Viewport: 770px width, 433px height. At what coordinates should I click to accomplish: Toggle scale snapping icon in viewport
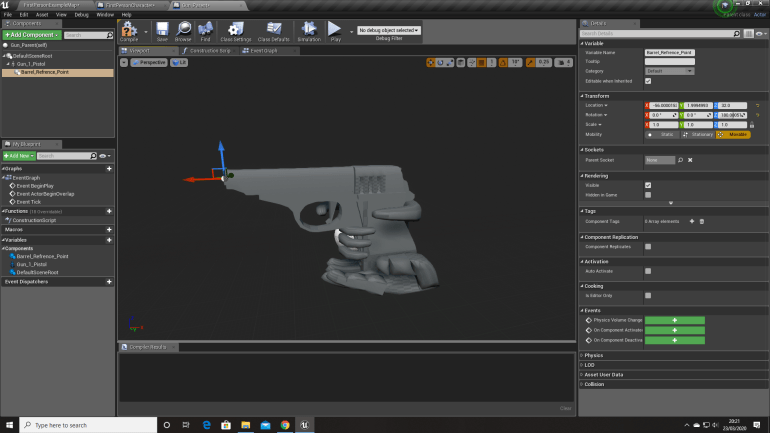point(530,62)
